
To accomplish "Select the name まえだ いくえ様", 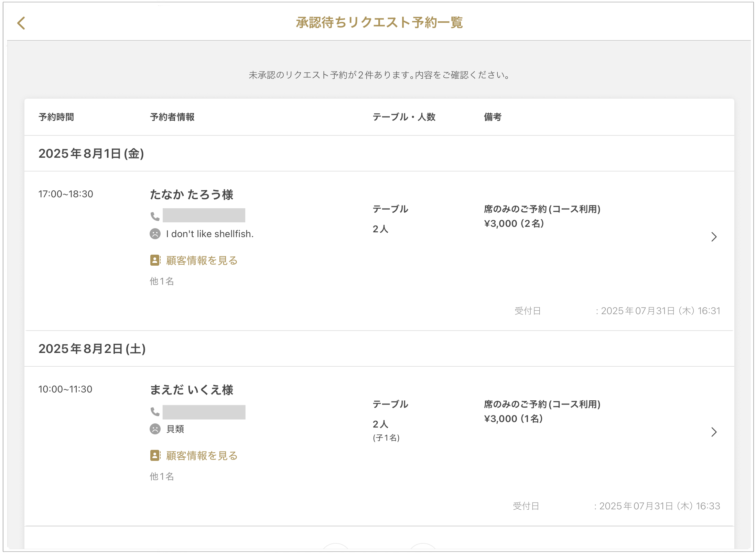I will (192, 390).
